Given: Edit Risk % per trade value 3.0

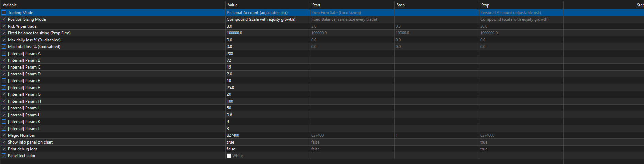Looking at the screenshot, I should coord(267,26).
